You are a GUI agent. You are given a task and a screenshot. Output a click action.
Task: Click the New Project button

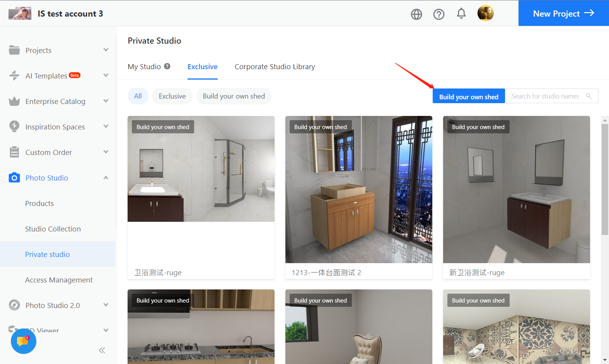(563, 14)
